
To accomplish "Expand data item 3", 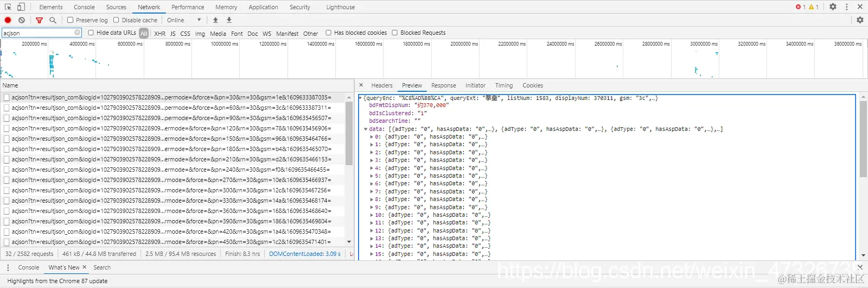I will [372, 160].
